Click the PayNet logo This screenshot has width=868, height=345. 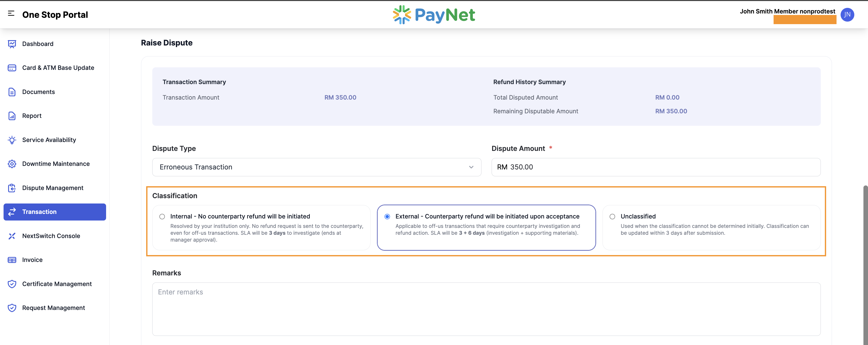[x=434, y=14]
